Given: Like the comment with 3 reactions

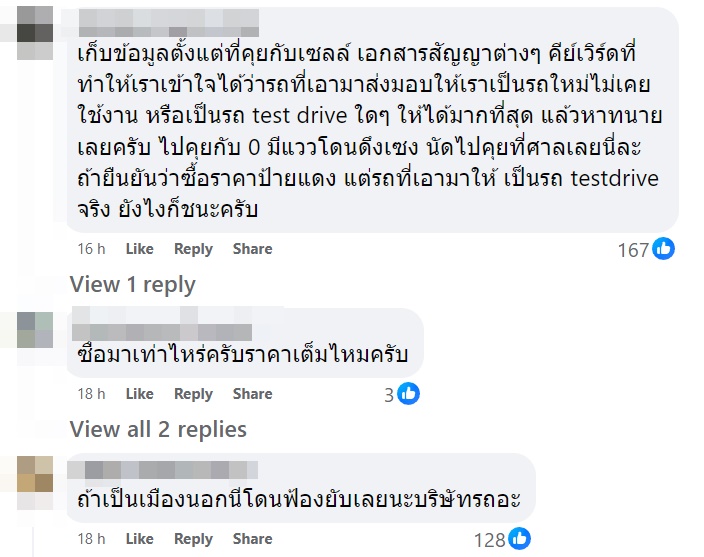Looking at the screenshot, I should click(139, 394).
